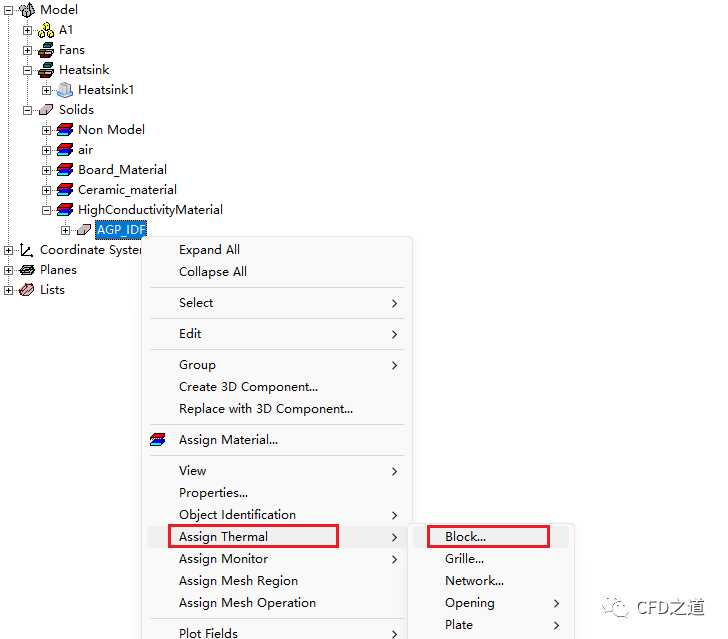The image size is (728, 639).
Task: Select the Planes tree item
Action: click(58, 270)
